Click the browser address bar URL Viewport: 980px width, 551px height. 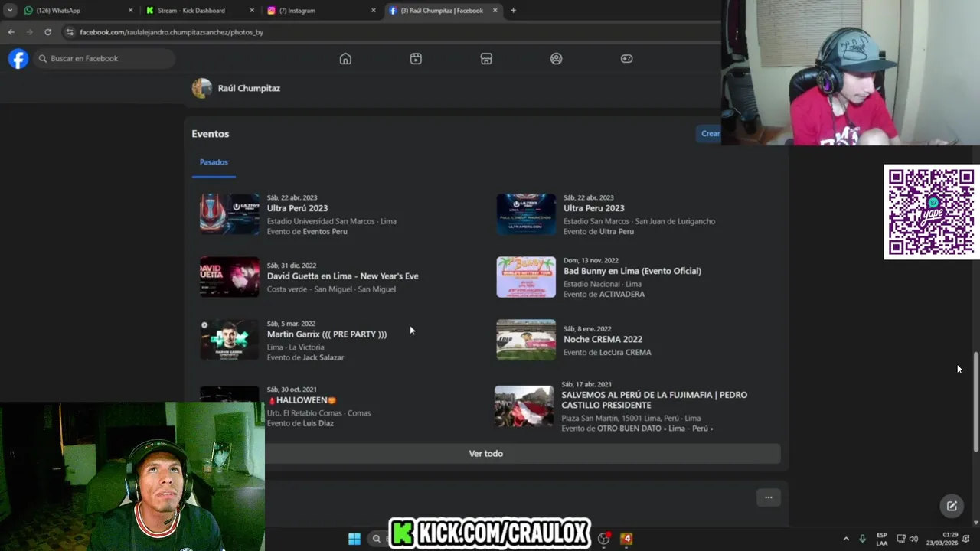click(171, 32)
